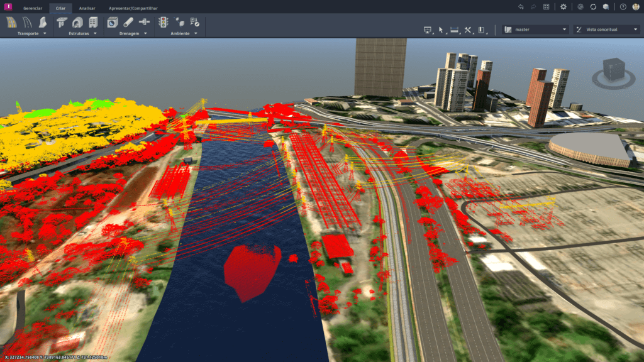Select the traffic light icon
The width and height of the screenshot is (644, 362).
coord(163,22)
